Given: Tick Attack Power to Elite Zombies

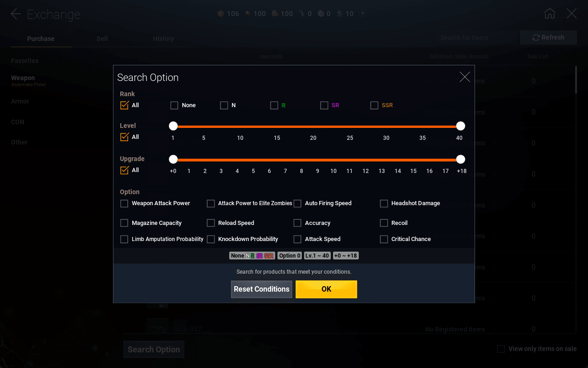Looking at the screenshot, I should pyautogui.click(x=211, y=203).
